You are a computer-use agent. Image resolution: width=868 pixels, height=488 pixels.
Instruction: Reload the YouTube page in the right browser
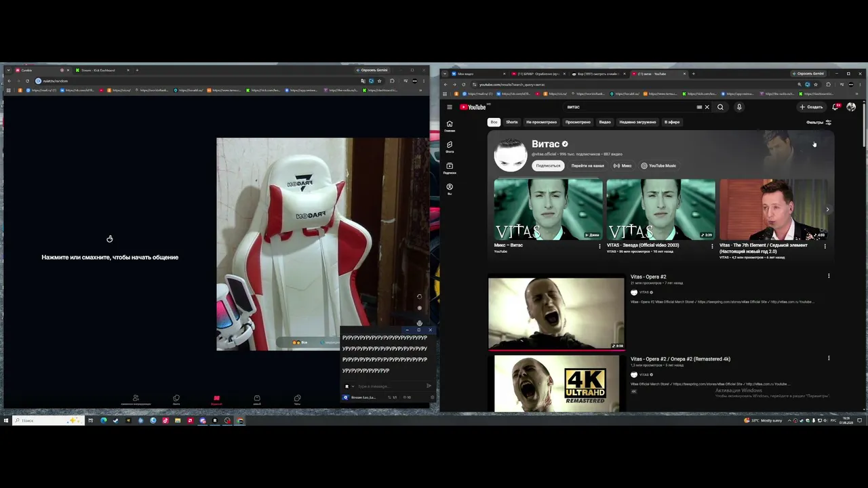tap(464, 85)
